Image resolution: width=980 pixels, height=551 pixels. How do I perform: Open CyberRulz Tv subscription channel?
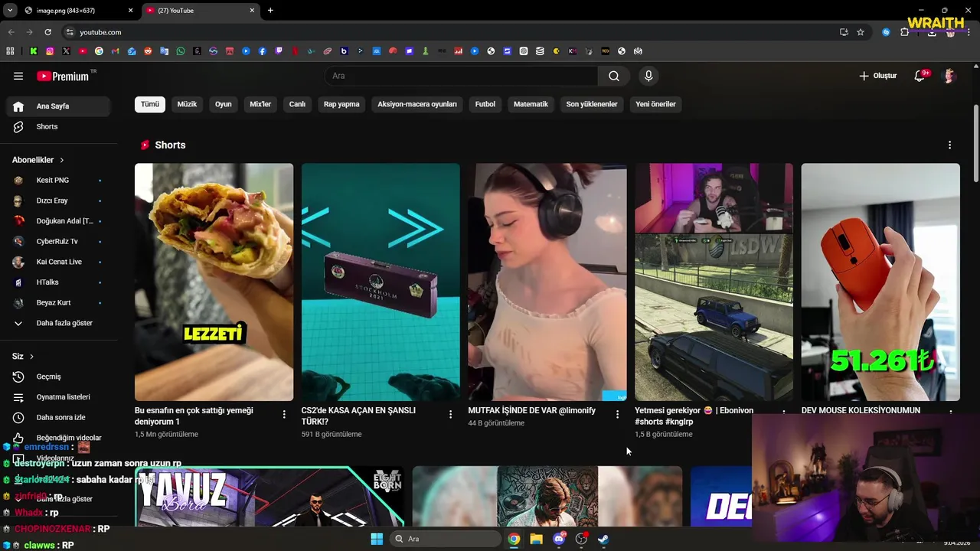(x=58, y=241)
